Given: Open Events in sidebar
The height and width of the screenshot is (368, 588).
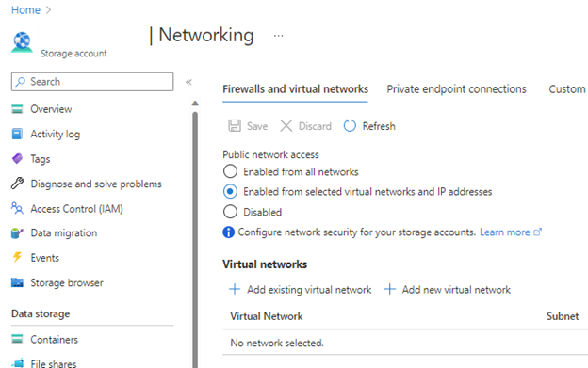Looking at the screenshot, I should (44, 258).
